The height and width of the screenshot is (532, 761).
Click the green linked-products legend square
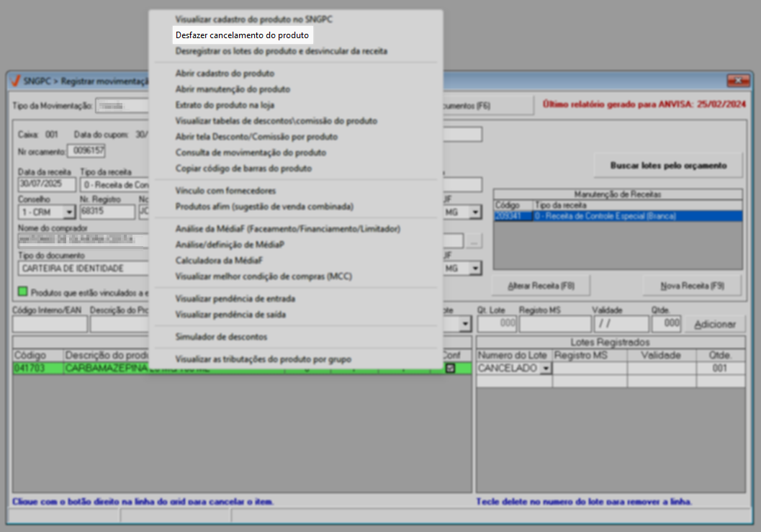click(23, 292)
